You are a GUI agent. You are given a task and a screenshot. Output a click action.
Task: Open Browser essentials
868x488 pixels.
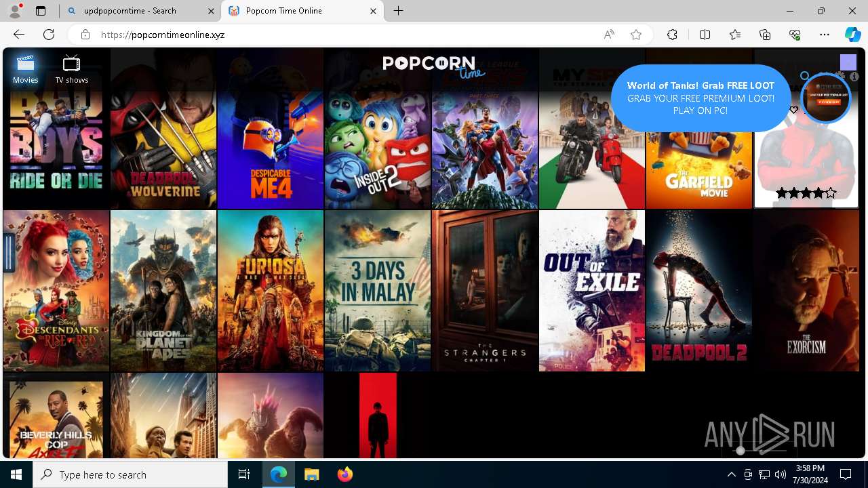tap(795, 35)
